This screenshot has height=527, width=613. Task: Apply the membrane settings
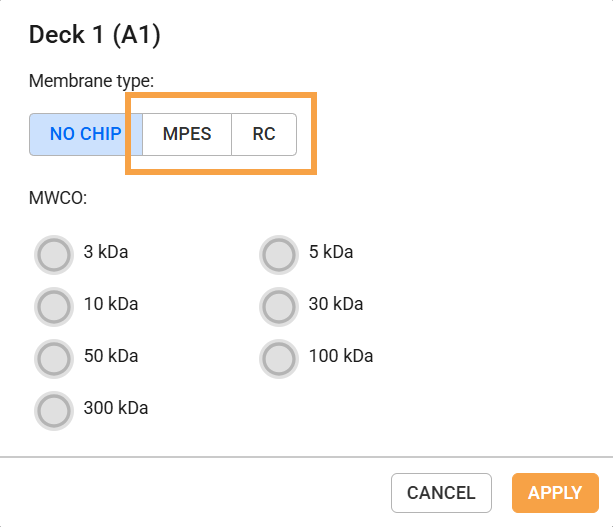[555, 492]
